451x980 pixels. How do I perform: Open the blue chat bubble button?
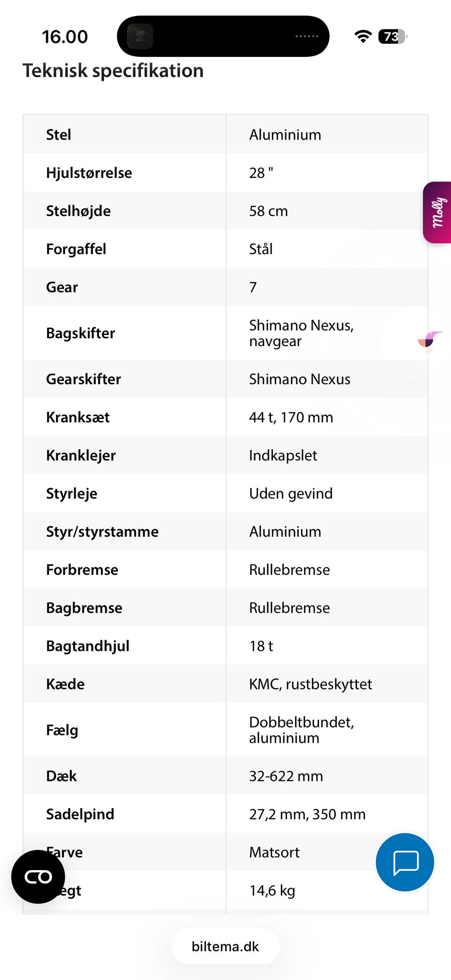tap(405, 862)
